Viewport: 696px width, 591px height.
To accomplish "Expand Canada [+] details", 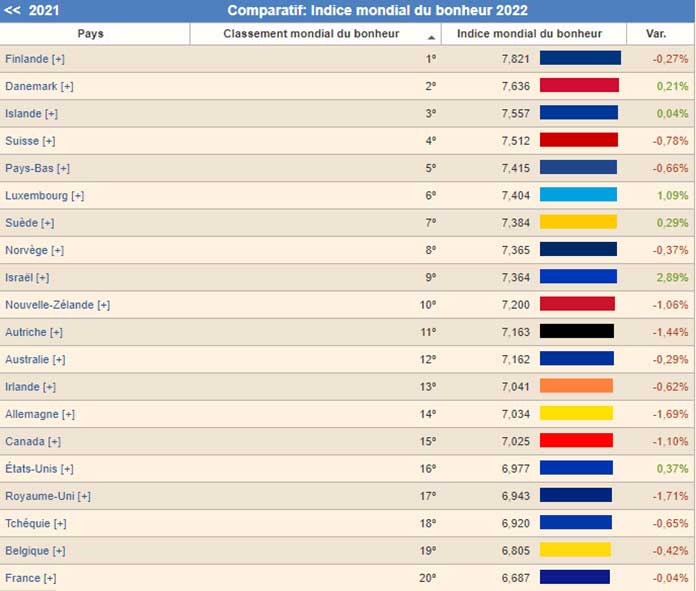I will coord(55,441).
